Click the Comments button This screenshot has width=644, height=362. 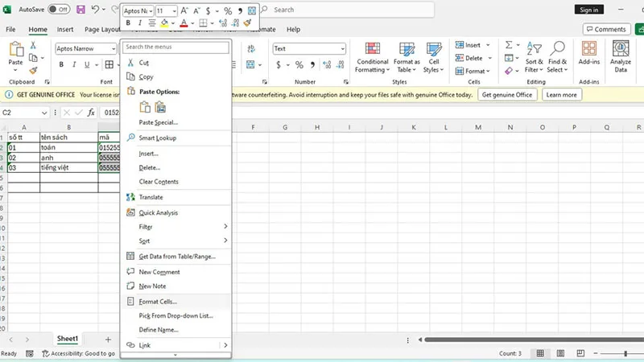coord(606,29)
